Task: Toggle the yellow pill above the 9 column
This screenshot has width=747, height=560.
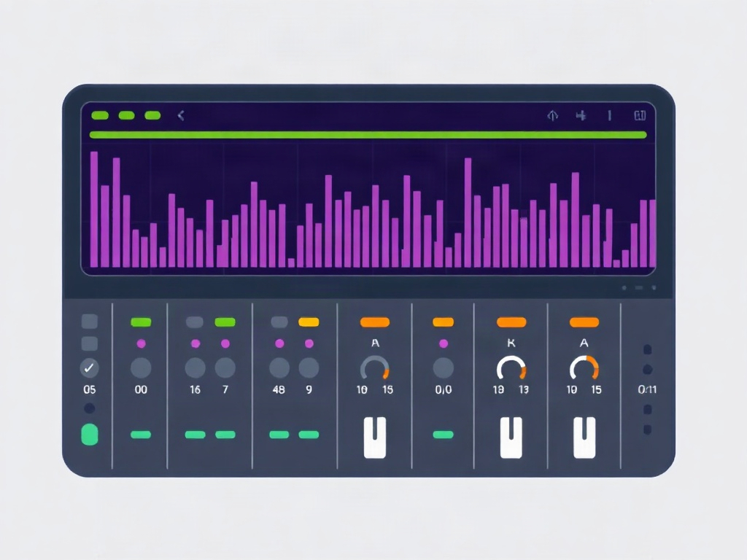Action: click(x=309, y=322)
